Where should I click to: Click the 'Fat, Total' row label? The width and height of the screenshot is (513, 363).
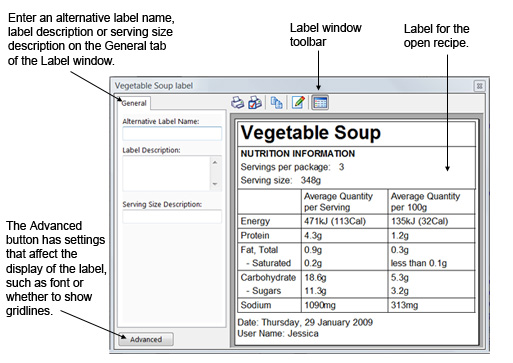259,250
